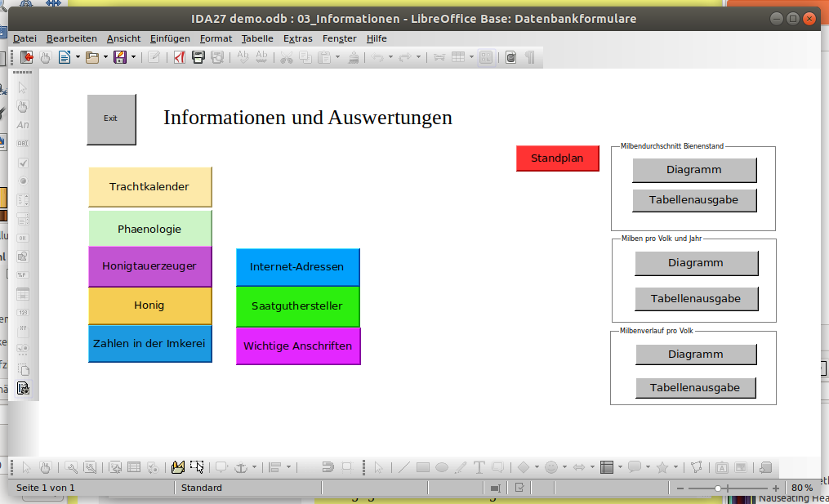Select the table control icon in sidebar
This screenshot has width=829, height=504.
23,294
